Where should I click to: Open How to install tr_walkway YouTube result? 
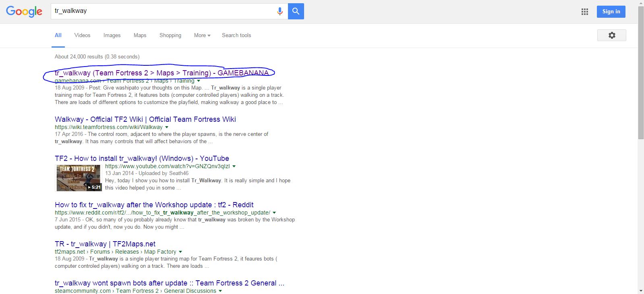[142, 158]
